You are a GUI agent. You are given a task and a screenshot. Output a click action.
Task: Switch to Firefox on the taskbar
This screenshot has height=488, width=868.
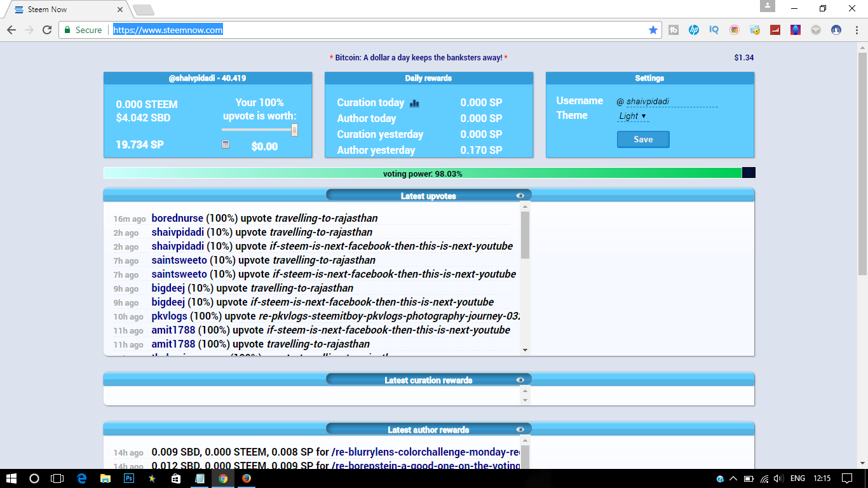click(247, 478)
